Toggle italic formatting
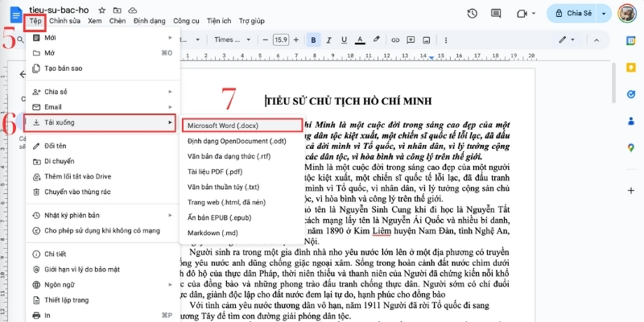This screenshot has width=644, height=322. [328, 39]
